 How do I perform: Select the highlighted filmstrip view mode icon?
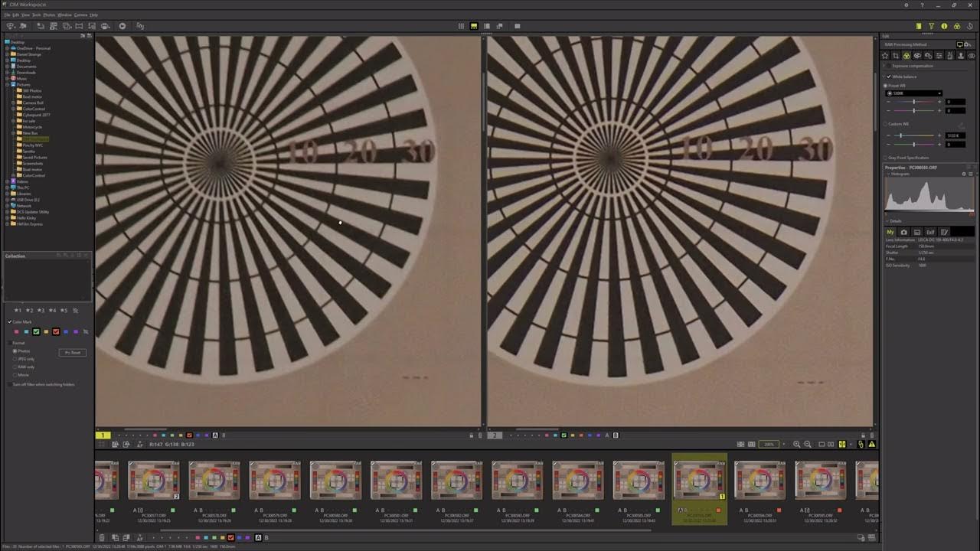[x=474, y=26]
